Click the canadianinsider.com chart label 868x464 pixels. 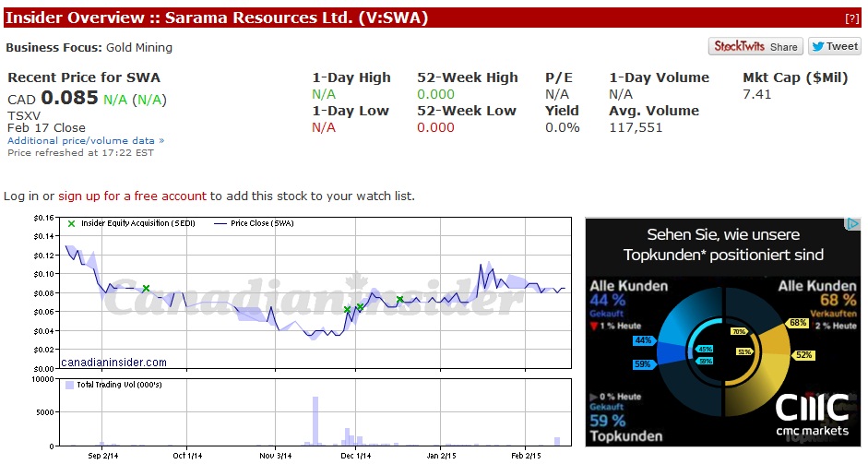(x=113, y=363)
